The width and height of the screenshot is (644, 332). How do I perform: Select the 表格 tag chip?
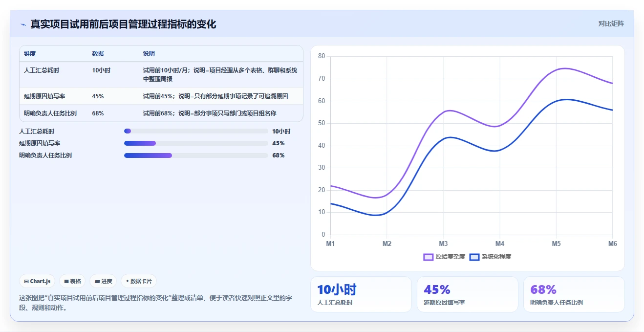click(72, 281)
